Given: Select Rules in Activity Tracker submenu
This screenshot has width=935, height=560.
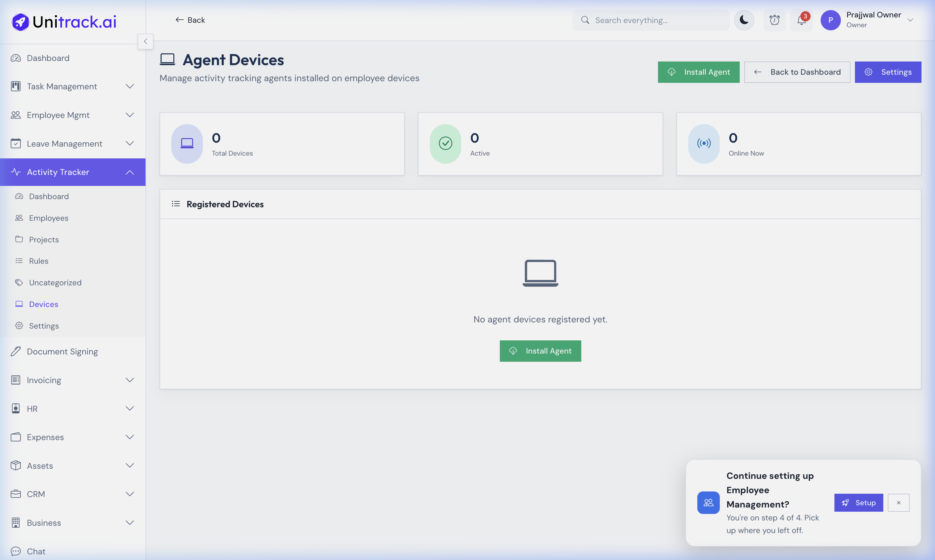Looking at the screenshot, I should pos(38,261).
